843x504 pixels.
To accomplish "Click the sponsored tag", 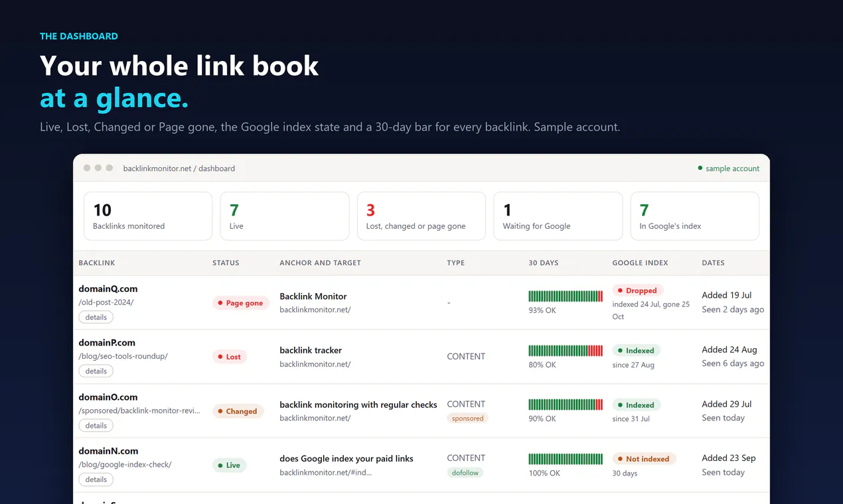I will (x=468, y=418).
